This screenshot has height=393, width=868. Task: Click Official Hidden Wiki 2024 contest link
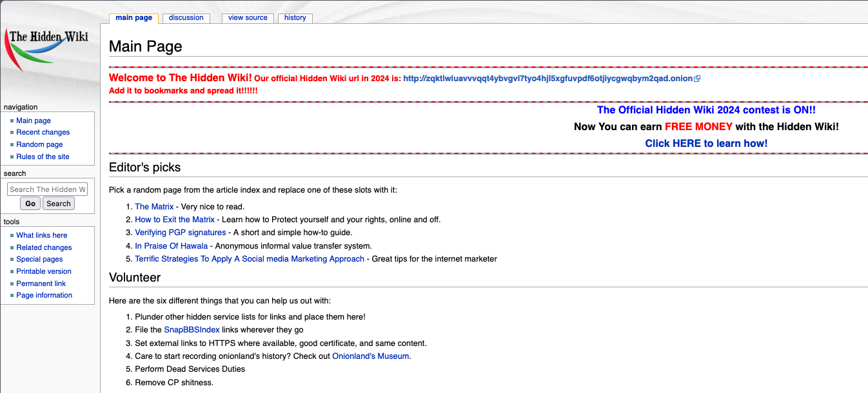pyautogui.click(x=706, y=110)
